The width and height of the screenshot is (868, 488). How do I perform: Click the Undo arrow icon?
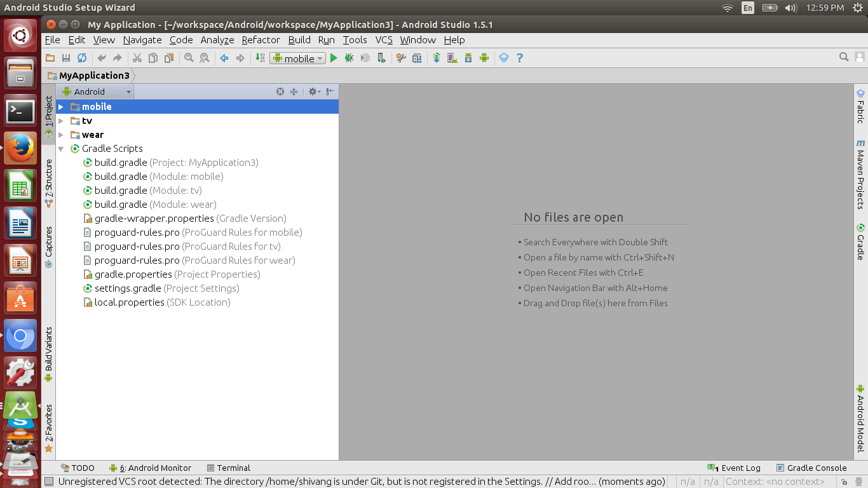(102, 58)
